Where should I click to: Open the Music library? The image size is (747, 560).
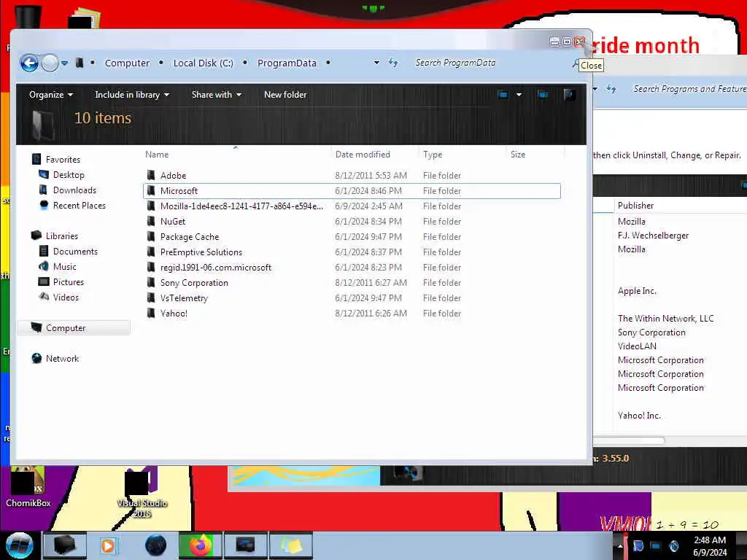click(64, 267)
